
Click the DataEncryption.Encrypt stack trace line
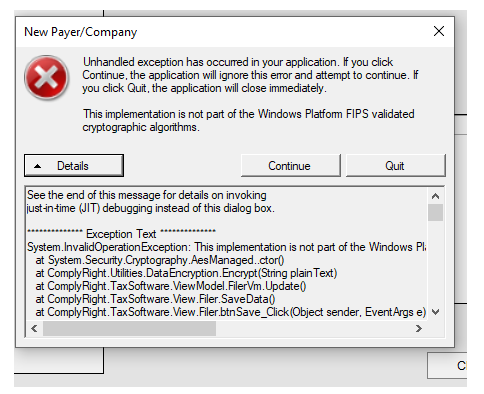[x=186, y=273]
